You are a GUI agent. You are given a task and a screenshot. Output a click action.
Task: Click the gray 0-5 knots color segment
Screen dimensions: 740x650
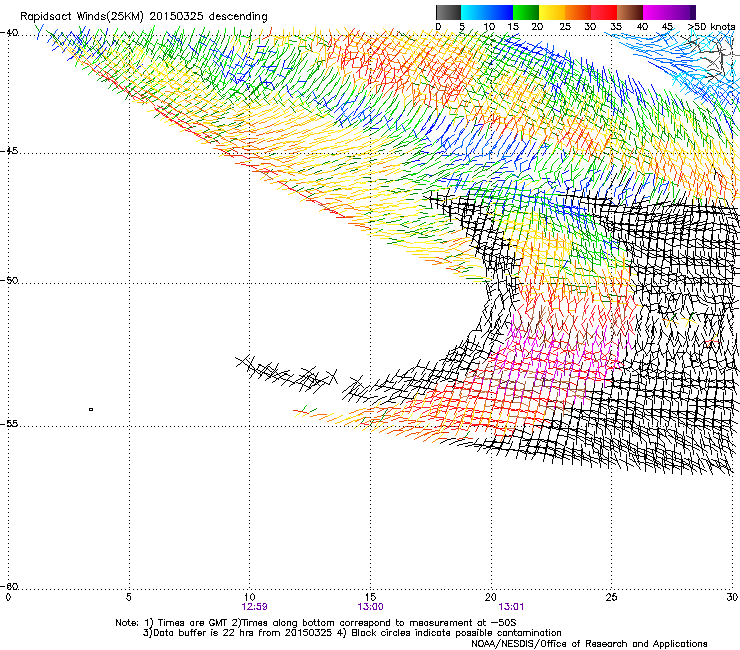coord(448,12)
